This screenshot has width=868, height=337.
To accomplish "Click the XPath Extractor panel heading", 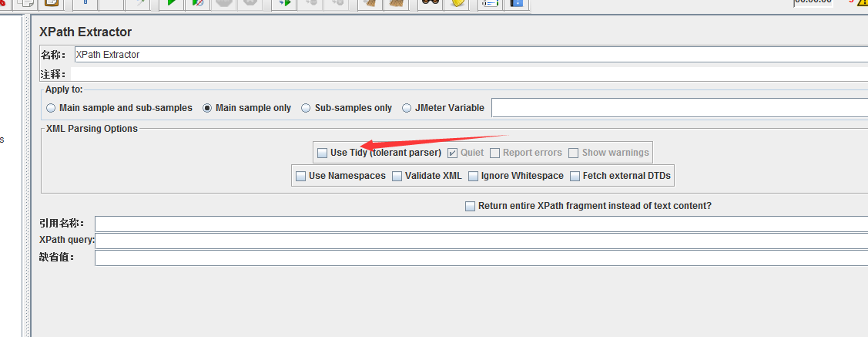I will 85,32.
